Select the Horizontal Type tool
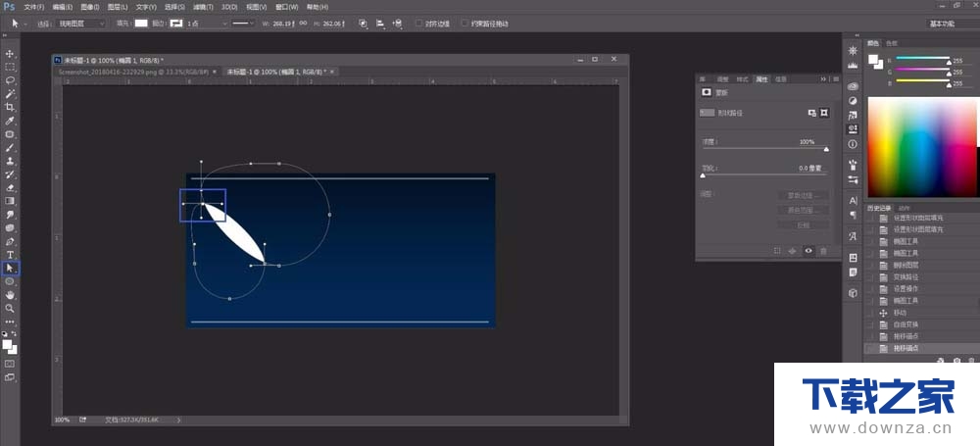The image size is (980, 446). coord(10,255)
